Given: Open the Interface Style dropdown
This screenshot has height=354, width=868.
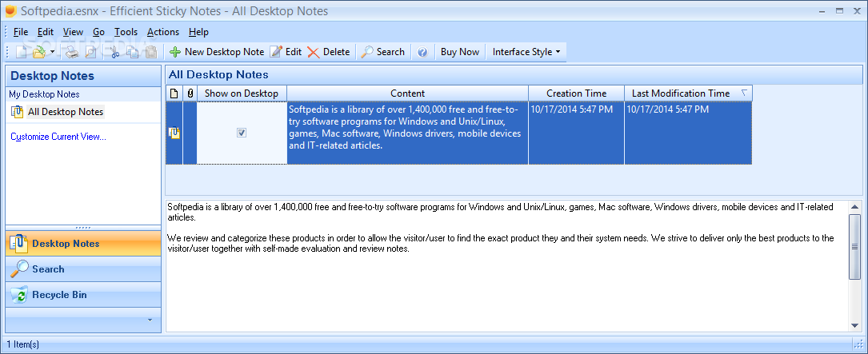Looking at the screenshot, I should [x=526, y=52].
